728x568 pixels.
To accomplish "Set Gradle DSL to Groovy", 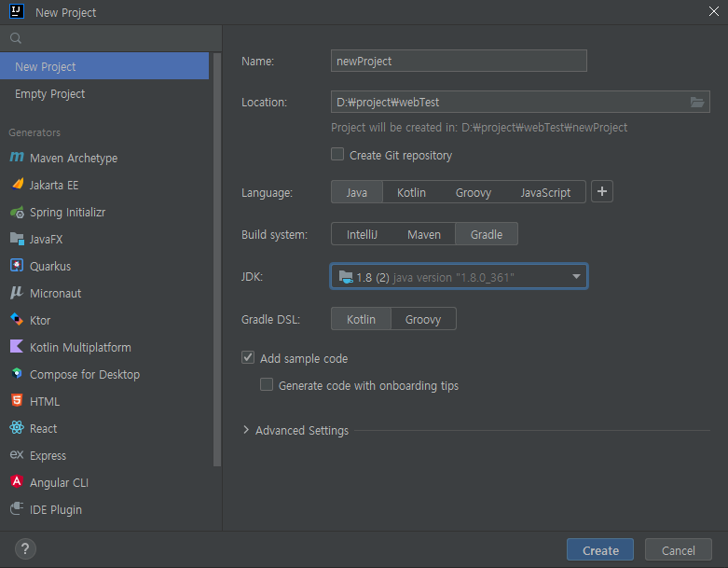I will coord(423,319).
